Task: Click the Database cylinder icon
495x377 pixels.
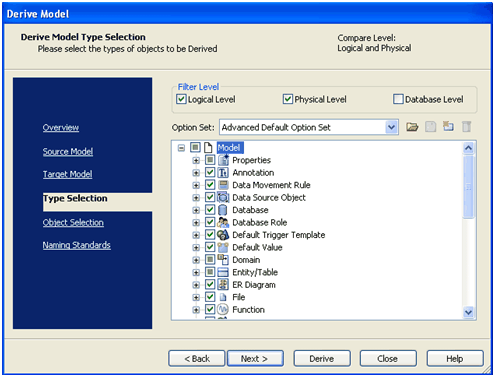Action: coord(223,210)
